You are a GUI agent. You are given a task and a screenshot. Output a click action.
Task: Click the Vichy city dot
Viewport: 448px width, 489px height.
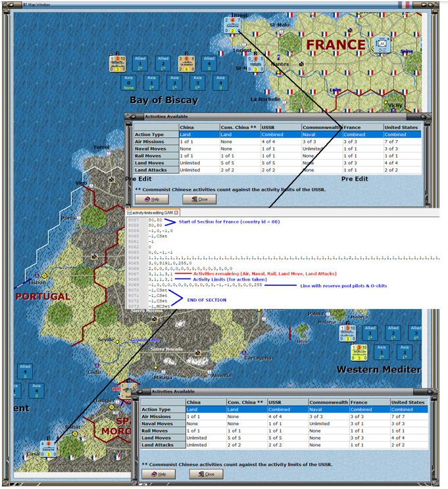[x=386, y=103]
